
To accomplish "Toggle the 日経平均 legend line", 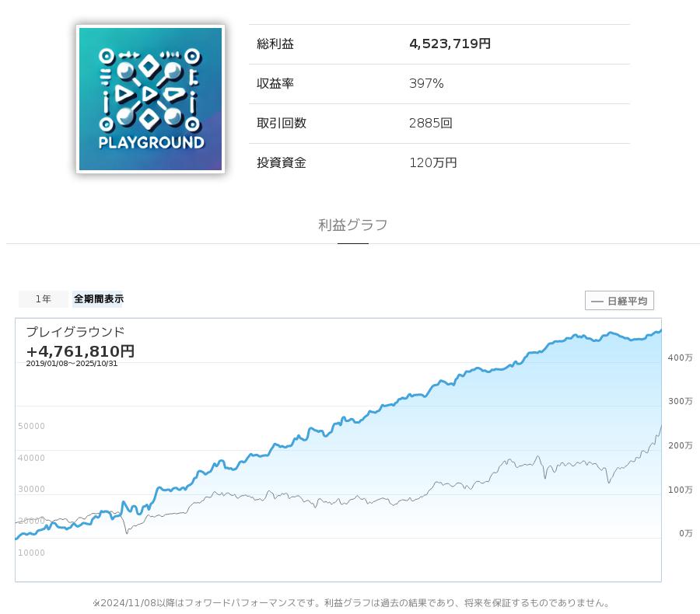I will click(x=619, y=301).
